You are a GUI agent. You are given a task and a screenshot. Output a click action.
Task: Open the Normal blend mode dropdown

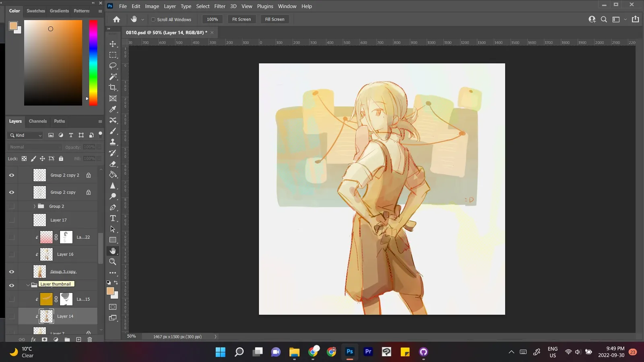pyautogui.click(x=35, y=147)
